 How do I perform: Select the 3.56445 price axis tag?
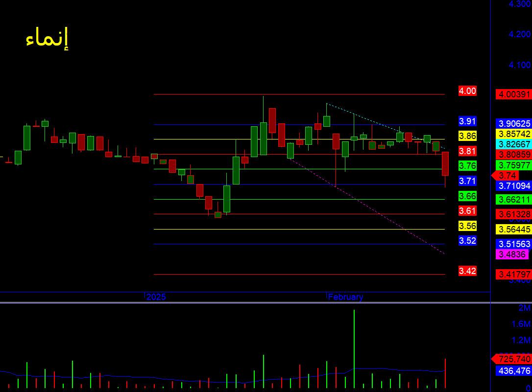pyautogui.click(x=514, y=230)
